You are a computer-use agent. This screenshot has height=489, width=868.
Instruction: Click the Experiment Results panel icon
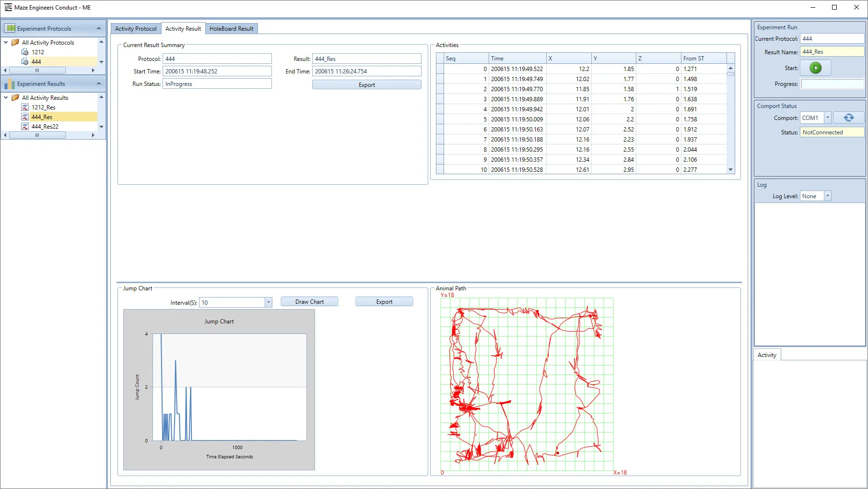coord(10,84)
